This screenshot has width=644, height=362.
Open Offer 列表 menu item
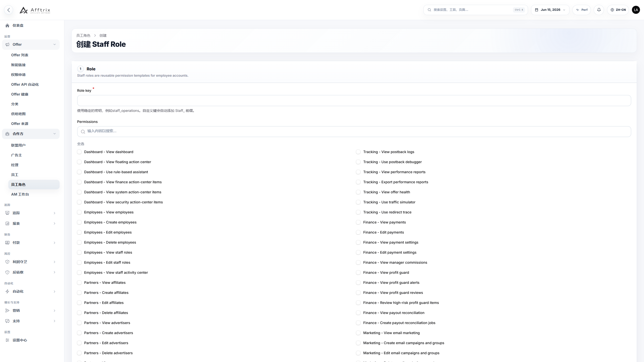[34, 55]
